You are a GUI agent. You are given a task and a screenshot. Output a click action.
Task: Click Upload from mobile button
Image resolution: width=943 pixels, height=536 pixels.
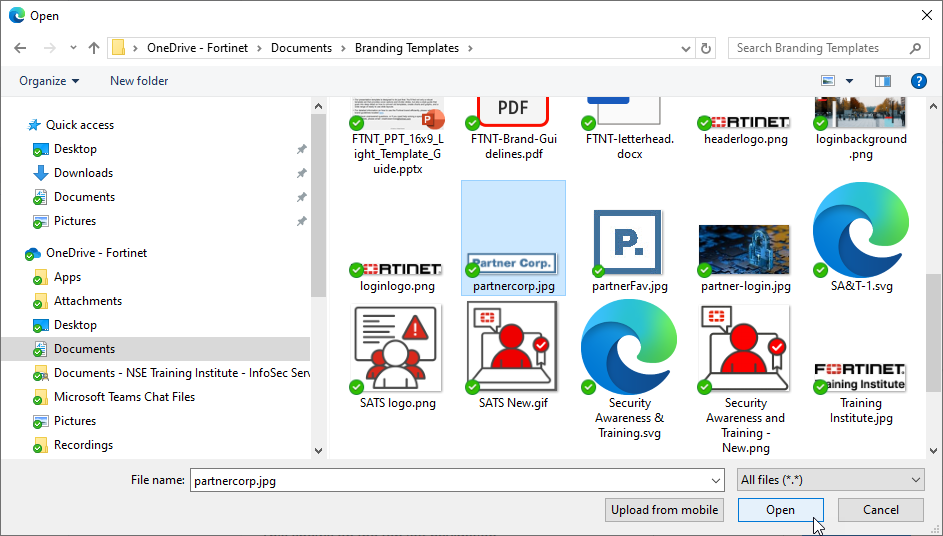coord(664,510)
